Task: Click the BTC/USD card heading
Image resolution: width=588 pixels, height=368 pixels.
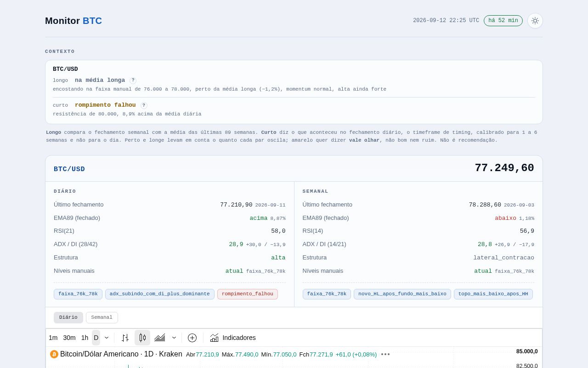Action: [x=69, y=169]
